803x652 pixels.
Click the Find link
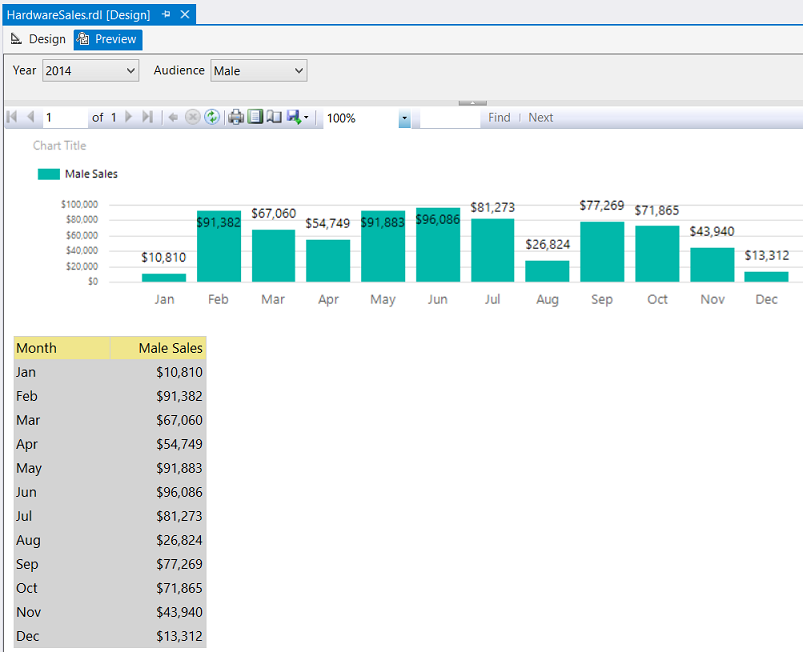tap(499, 117)
